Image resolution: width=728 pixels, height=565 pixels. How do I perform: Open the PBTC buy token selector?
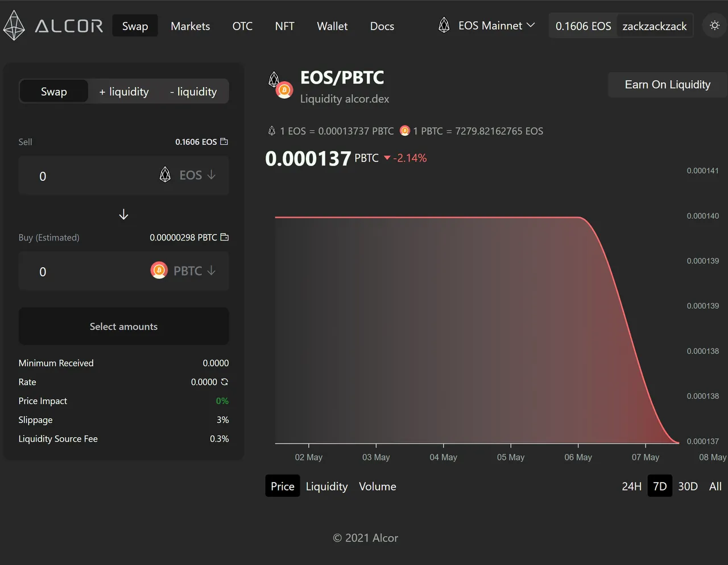(x=183, y=271)
